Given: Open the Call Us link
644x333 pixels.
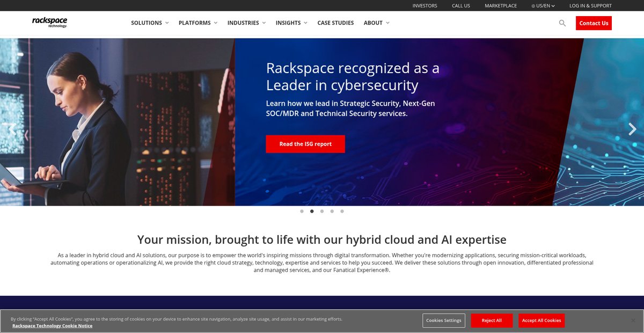Looking at the screenshot, I should (x=461, y=6).
